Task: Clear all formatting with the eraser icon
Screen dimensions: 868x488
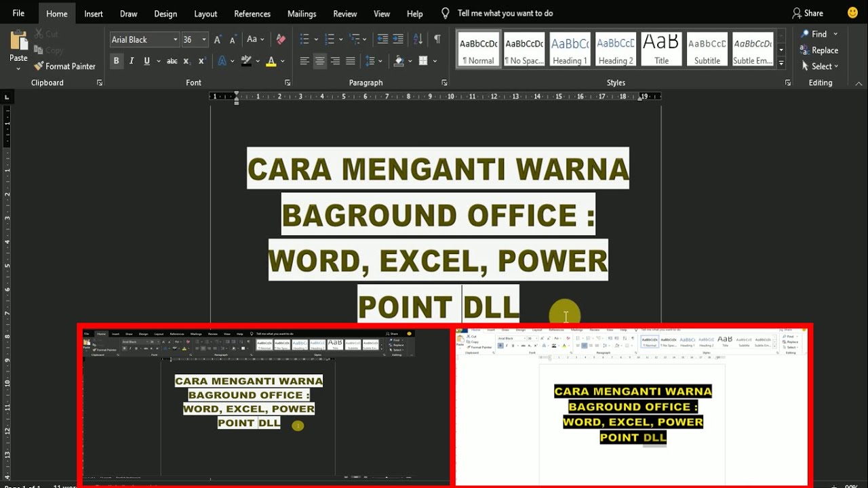Action: pos(281,40)
